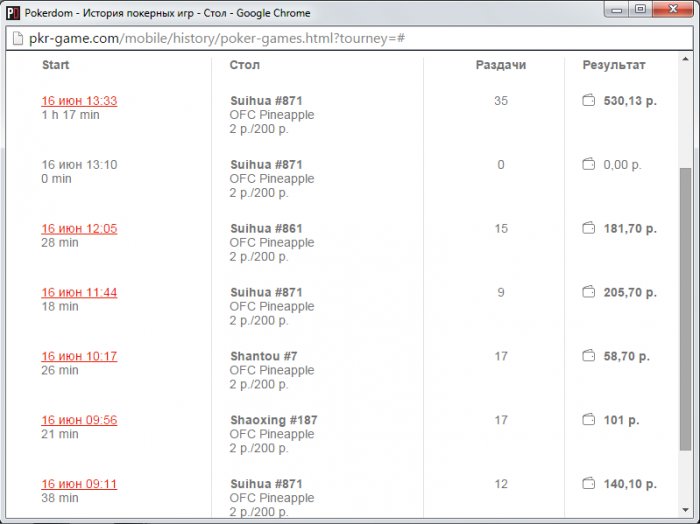The height and width of the screenshot is (524, 700).
Task: Click wallet icon next to 140,10 р.
Action: coord(588,483)
